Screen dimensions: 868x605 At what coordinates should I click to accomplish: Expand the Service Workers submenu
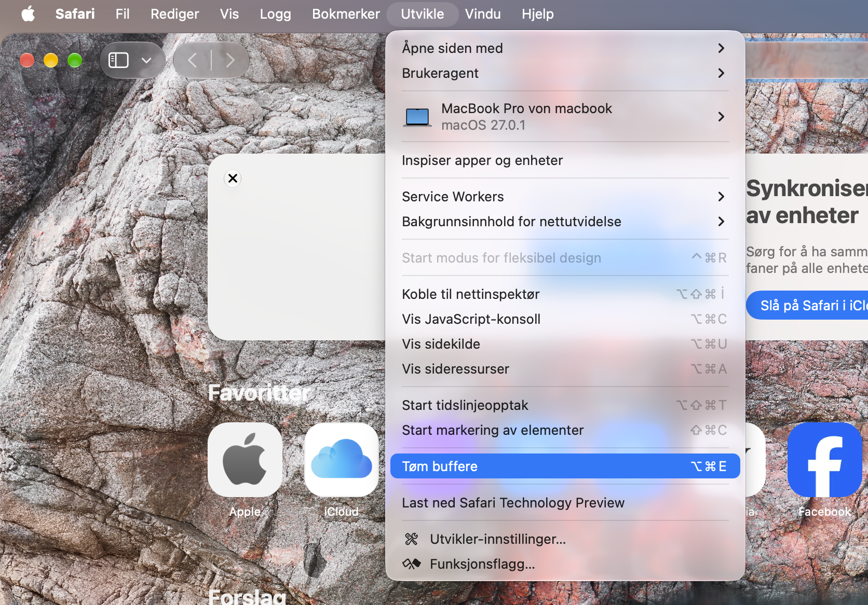click(565, 197)
